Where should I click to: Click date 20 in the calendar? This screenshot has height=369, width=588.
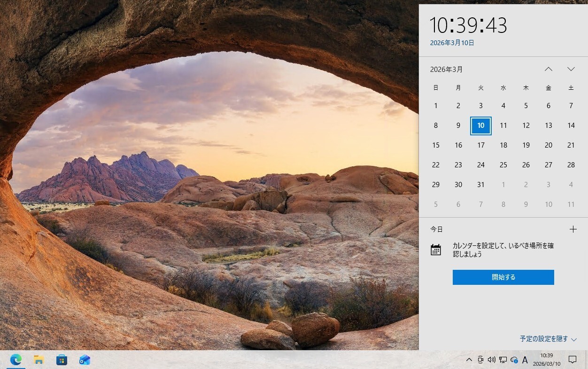tap(549, 145)
